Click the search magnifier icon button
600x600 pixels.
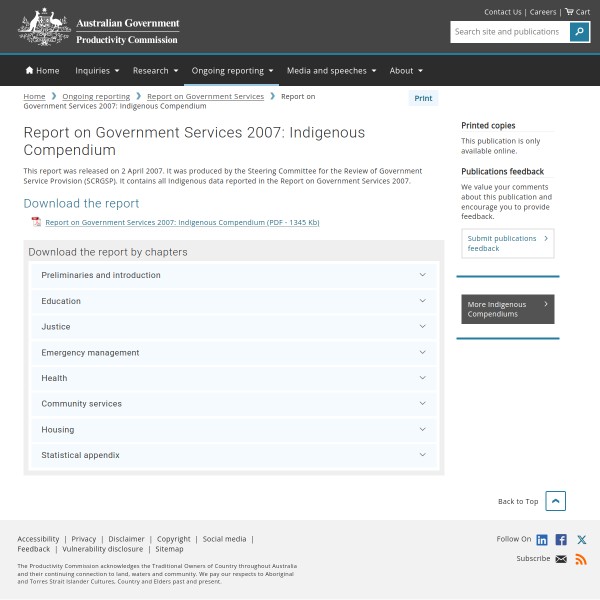pos(579,32)
